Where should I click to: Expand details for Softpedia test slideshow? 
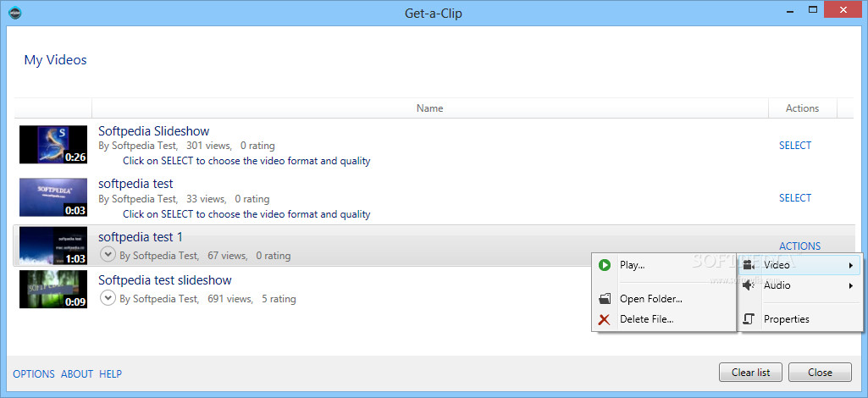tap(108, 298)
